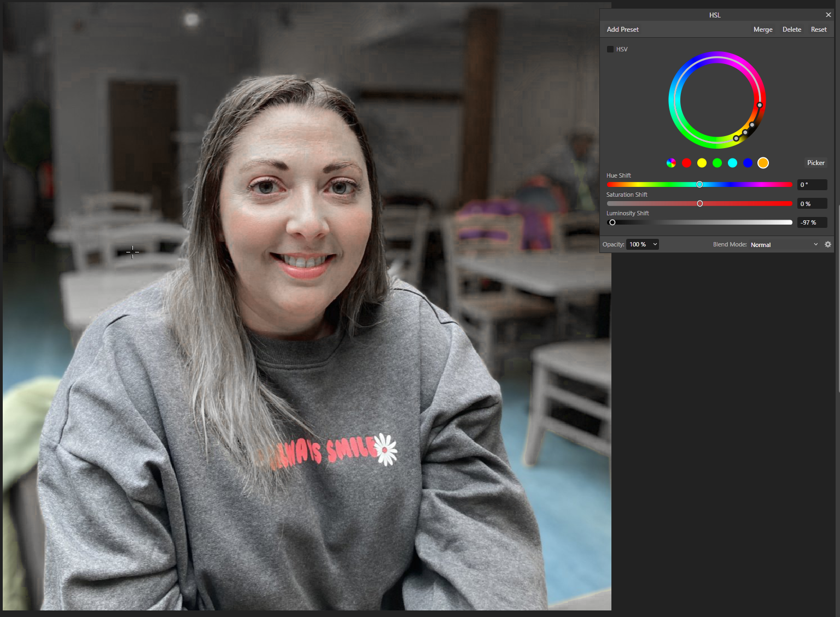Select the blue color channel swatch

click(748, 163)
